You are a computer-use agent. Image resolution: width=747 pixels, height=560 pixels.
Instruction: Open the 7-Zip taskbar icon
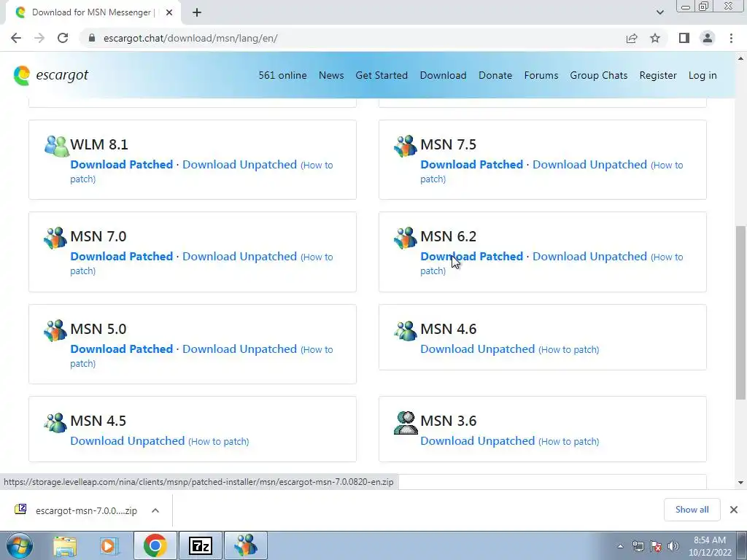coord(200,545)
